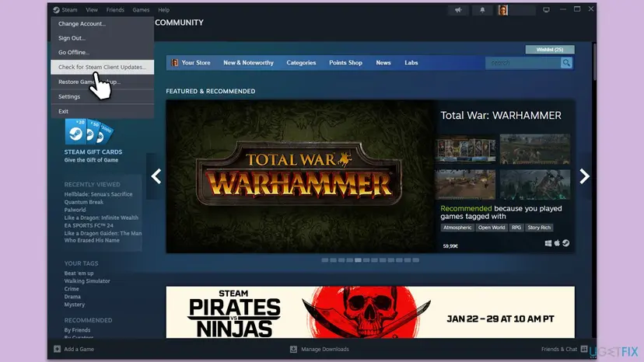
Task: Click the Windows platform icon
Action: pos(548,243)
